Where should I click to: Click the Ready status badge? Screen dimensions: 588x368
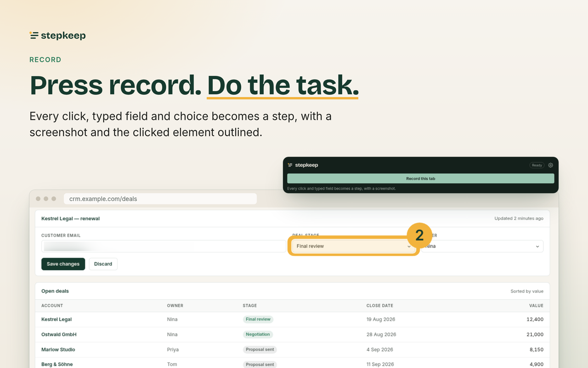click(x=537, y=165)
